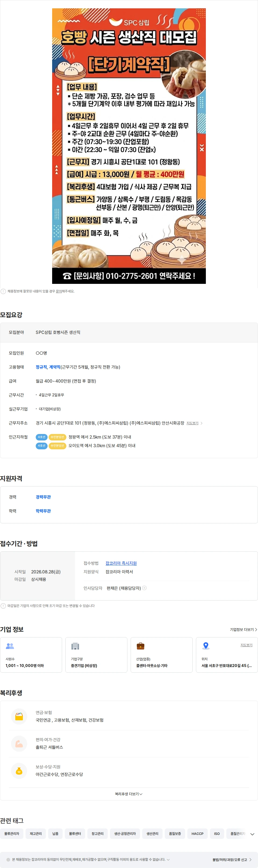The image size is (258, 868).
Task: Select the 품질보증 tag
Action: [x=175, y=834]
